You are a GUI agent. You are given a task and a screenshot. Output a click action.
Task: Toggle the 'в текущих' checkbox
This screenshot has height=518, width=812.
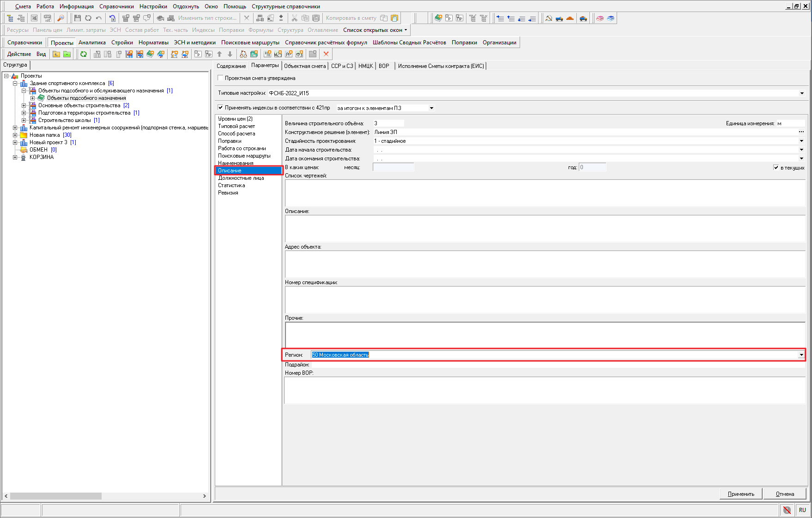point(776,167)
